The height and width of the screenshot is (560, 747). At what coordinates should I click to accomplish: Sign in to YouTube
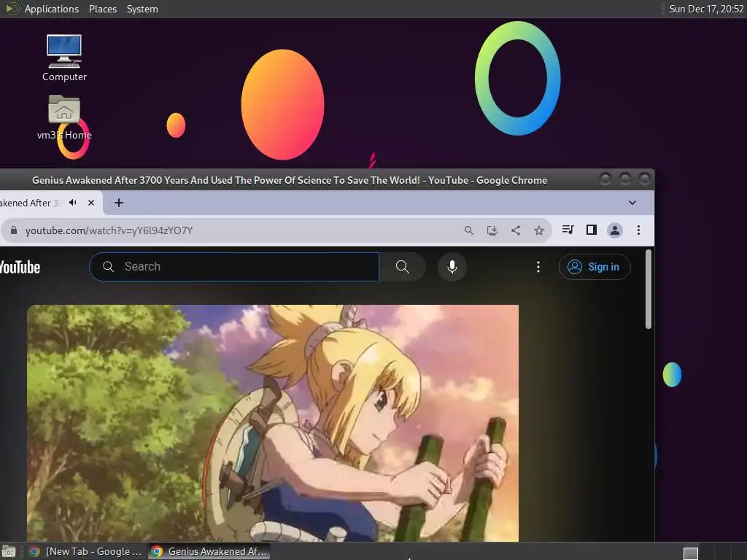[595, 267]
